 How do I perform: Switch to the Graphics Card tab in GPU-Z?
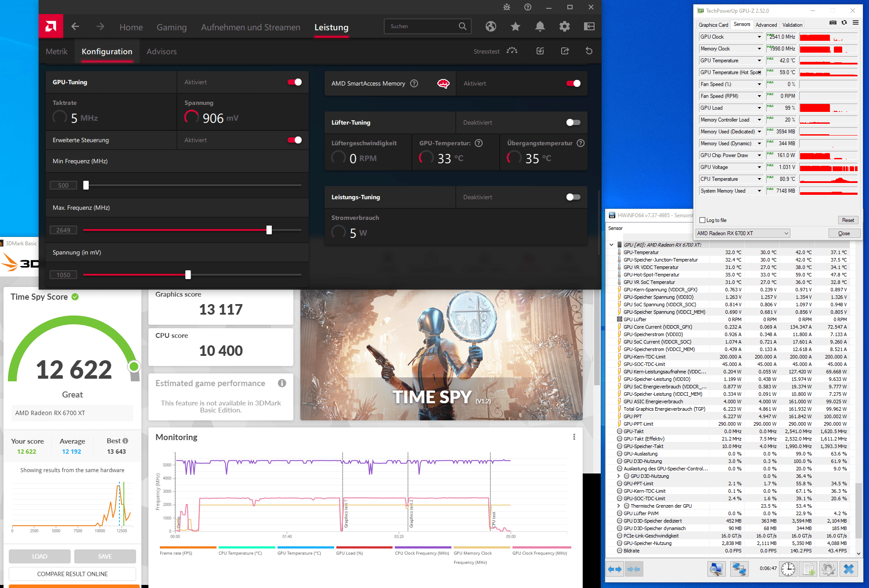click(x=714, y=25)
